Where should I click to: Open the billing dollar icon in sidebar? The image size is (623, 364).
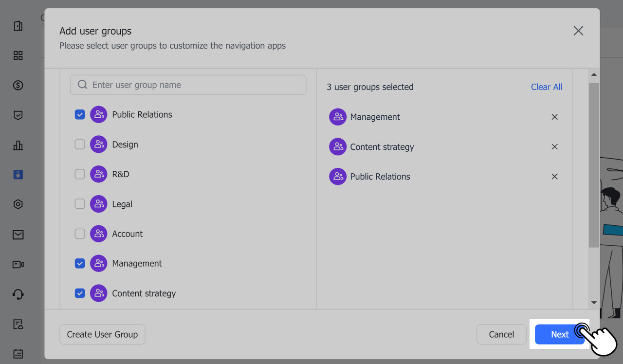pyautogui.click(x=18, y=85)
